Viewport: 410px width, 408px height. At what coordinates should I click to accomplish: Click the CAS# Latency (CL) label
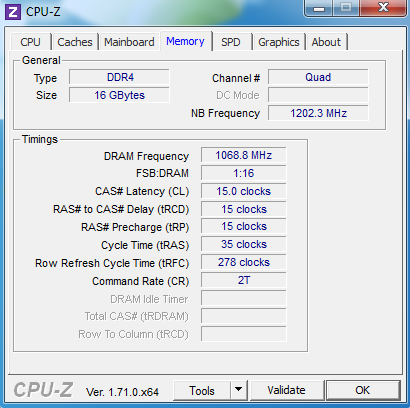coord(142,191)
